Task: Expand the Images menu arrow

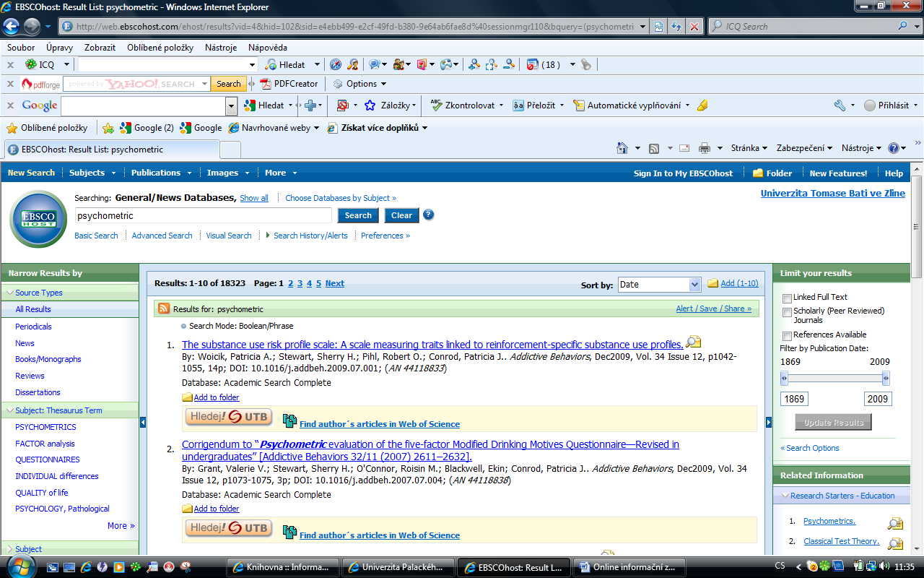Action: coord(247,173)
